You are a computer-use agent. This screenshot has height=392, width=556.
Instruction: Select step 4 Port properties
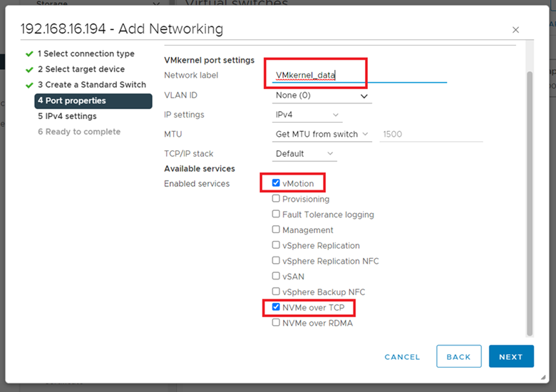pyautogui.click(x=93, y=100)
